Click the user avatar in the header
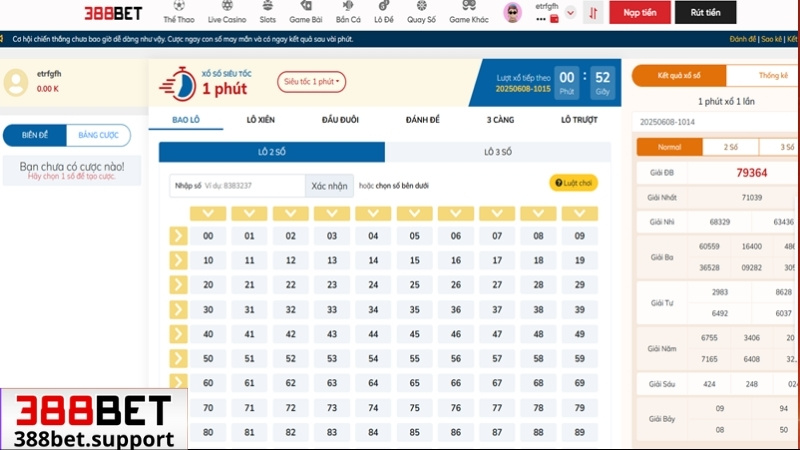This screenshot has width=800, height=450. [512, 13]
